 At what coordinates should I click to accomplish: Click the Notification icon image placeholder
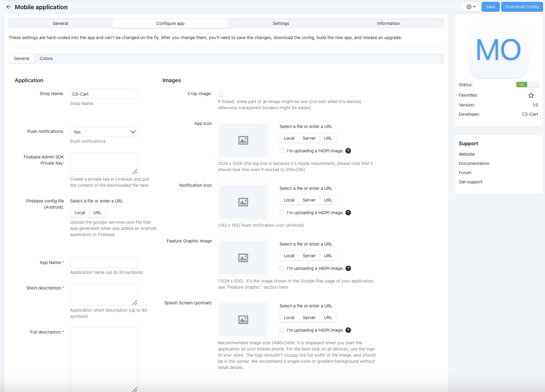pyautogui.click(x=243, y=202)
